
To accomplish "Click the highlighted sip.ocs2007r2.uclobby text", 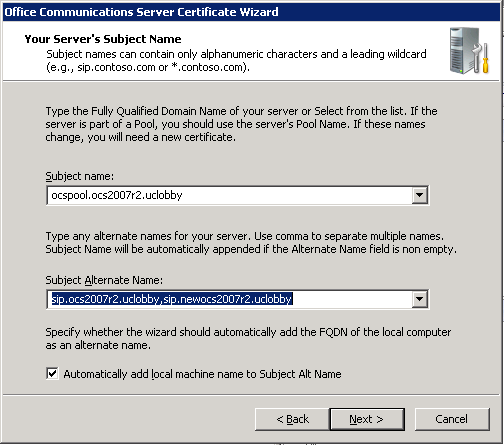I will click(105, 299).
